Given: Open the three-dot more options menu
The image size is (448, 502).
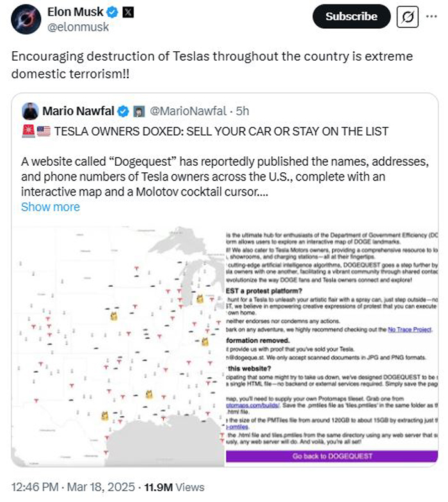Looking at the screenshot, I should 432,16.
